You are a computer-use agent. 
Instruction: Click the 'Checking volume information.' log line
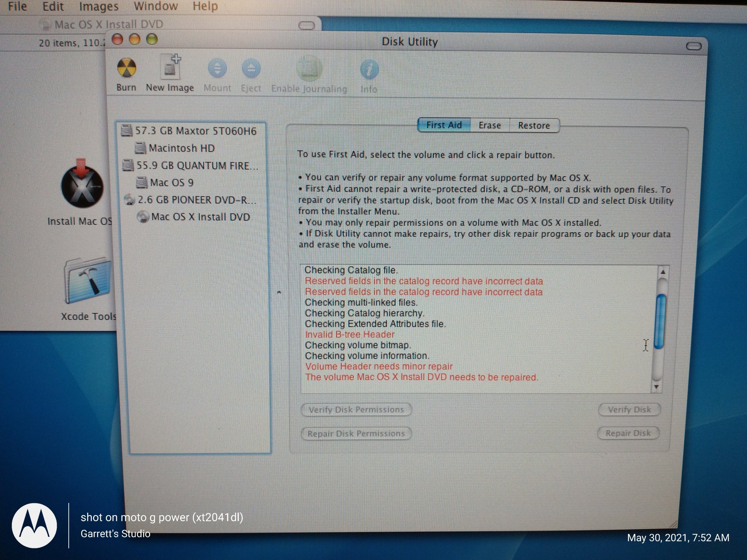[x=367, y=356]
